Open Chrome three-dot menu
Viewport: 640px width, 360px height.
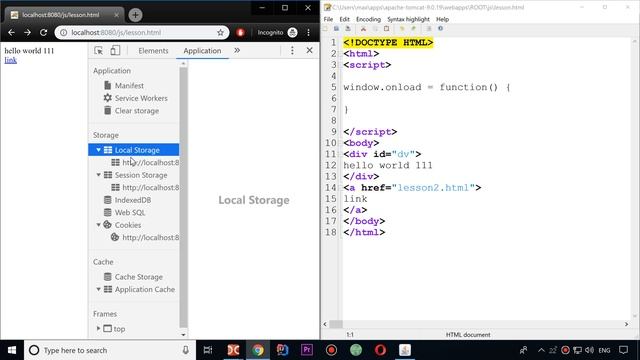click(309, 32)
